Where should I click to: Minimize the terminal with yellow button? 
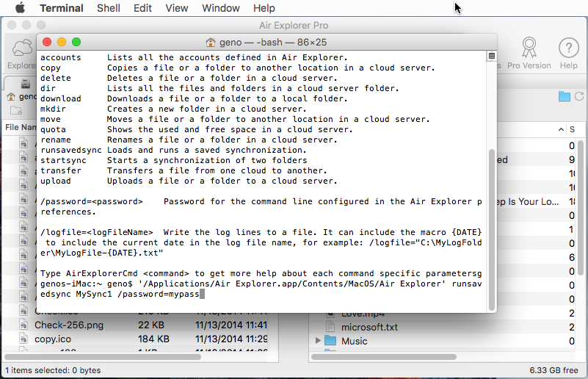(x=62, y=42)
